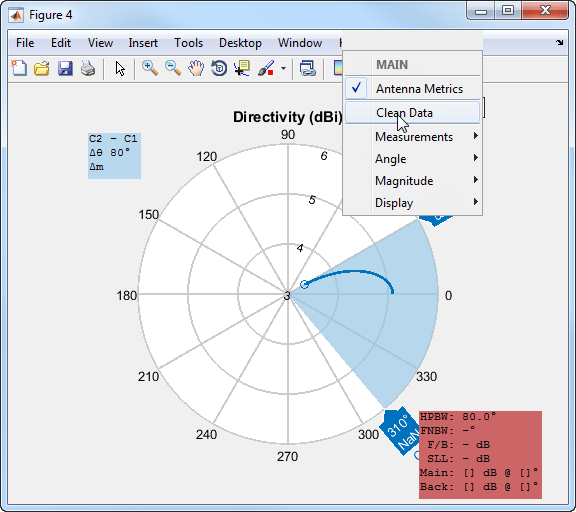The image size is (576, 512).
Task: Click the 120 angle tick label
Action: [x=206, y=157]
